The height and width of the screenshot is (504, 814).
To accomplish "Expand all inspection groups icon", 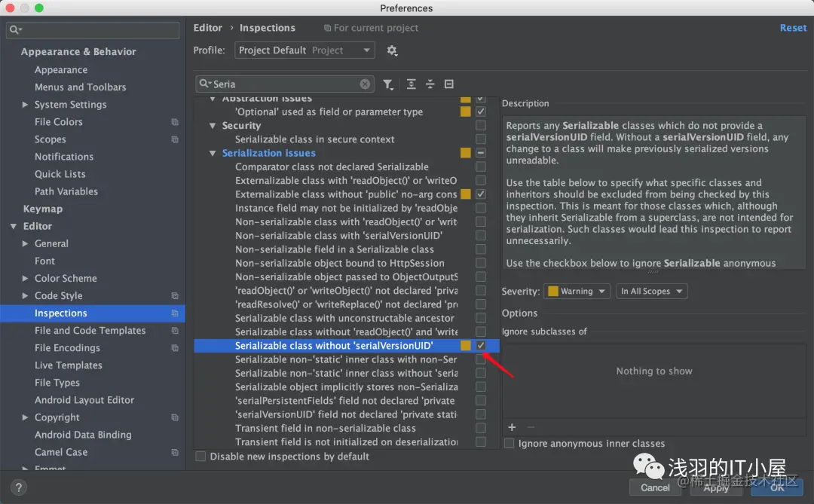I will pyautogui.click(x=412, y=84).
